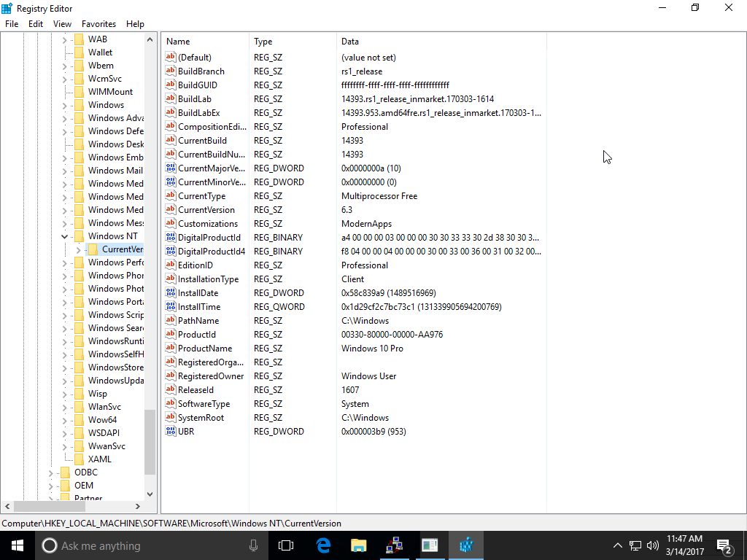Viewport: 747px width, 560px height.
Task: Click the Wallet folder icon
Action: (x=79, y=52)
